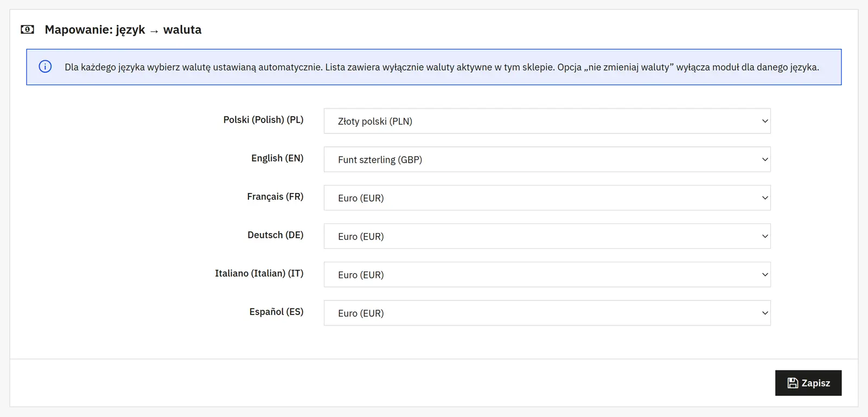
Task: Open the currency dropdown for Polski (Polish) (PL)
Action: 547,121
